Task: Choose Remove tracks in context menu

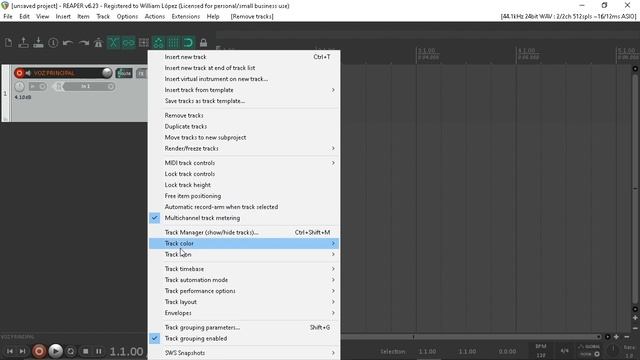Action: coord(244,116)
